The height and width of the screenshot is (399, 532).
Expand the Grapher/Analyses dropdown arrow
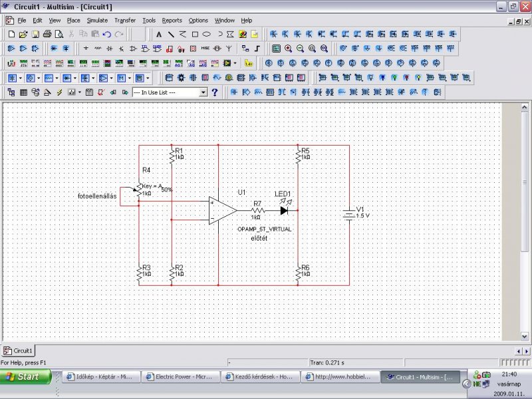coord(79,92)
